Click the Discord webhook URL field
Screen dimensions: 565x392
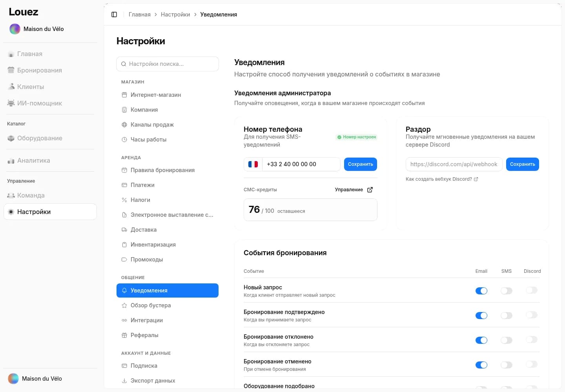454,164
